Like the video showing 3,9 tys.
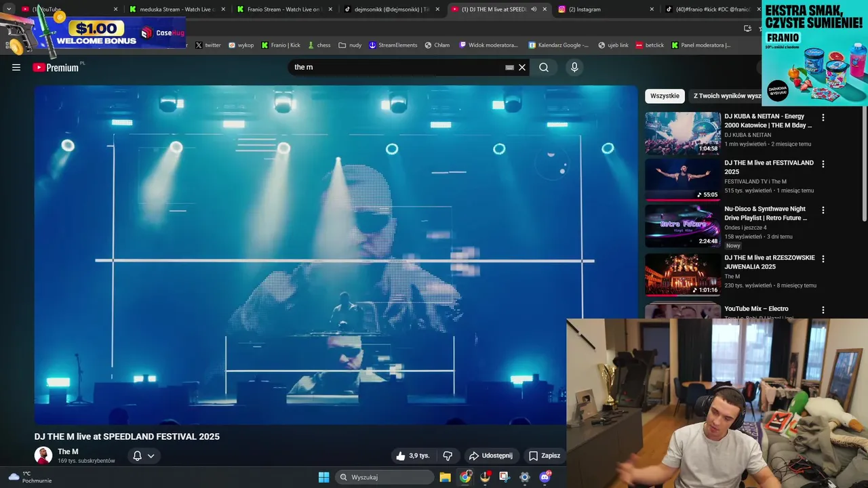This screenshot has height=488, width=868. pyautogui.click(x=413, y=455)
